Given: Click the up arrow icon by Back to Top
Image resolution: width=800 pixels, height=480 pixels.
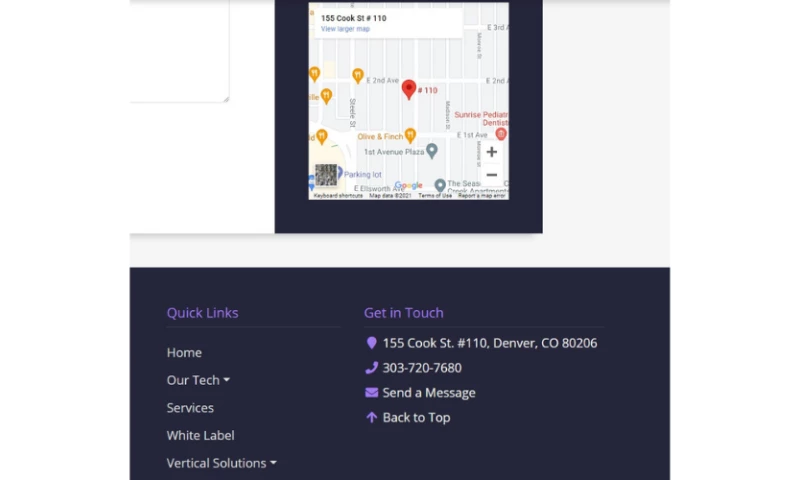Looking at the screenshot, I should 371,417.
